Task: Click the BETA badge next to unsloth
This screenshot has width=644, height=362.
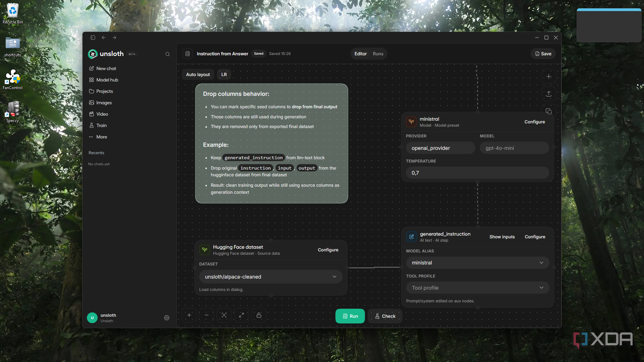Action: pos(132,54)
